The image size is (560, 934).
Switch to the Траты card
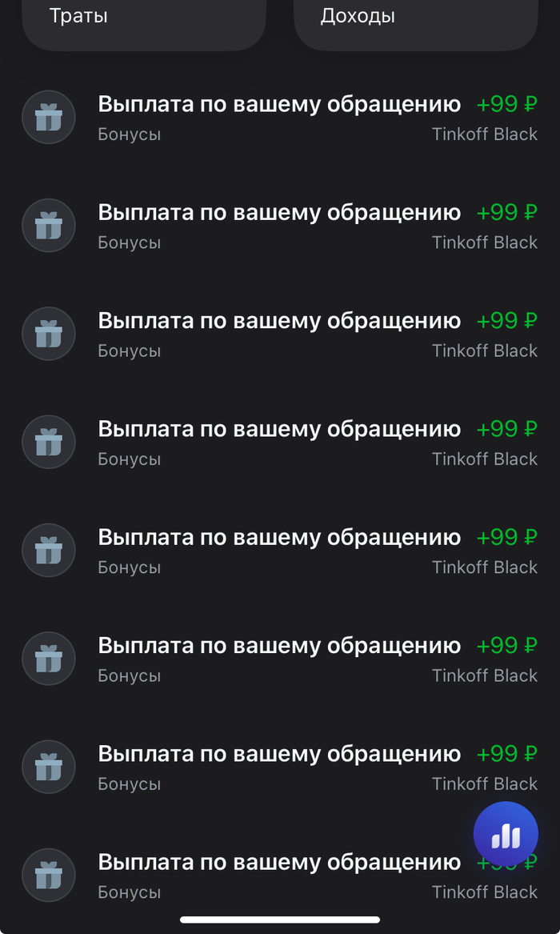144,20
